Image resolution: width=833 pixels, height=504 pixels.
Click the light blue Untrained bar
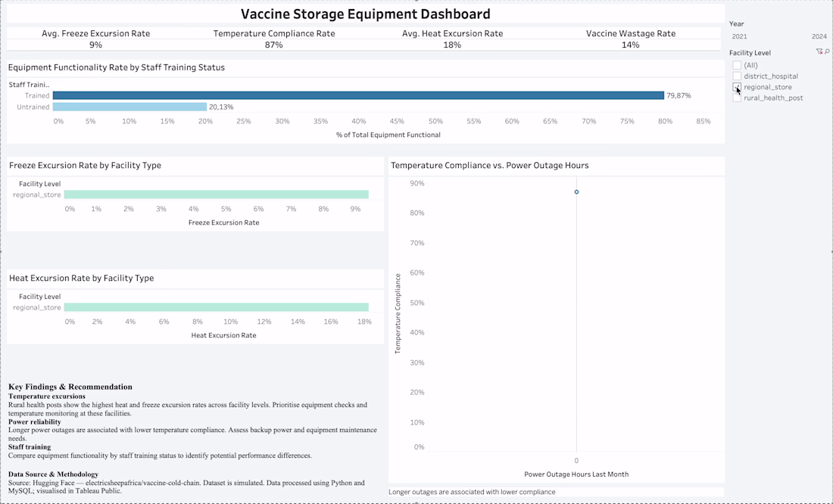pyautogui.click(x=129, y=107)
